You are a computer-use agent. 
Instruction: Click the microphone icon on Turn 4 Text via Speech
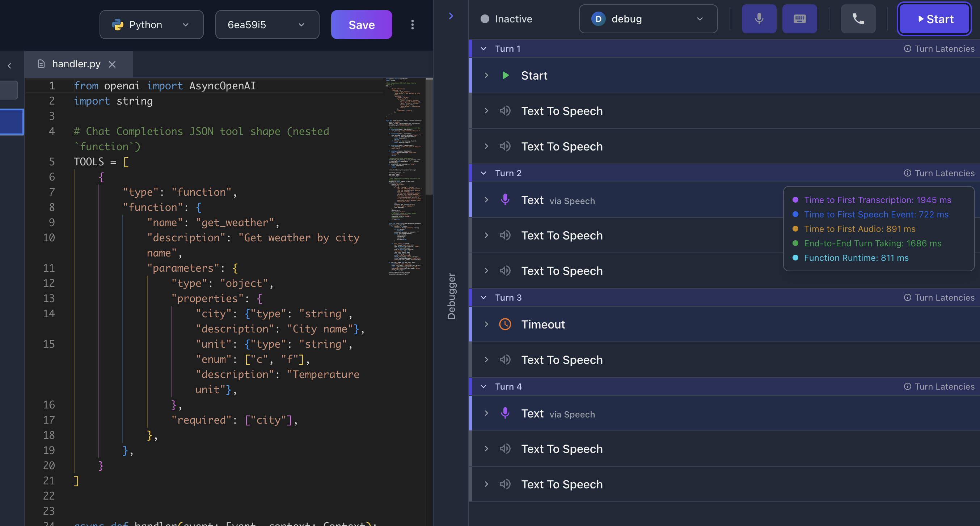click(x=505, y=413)
